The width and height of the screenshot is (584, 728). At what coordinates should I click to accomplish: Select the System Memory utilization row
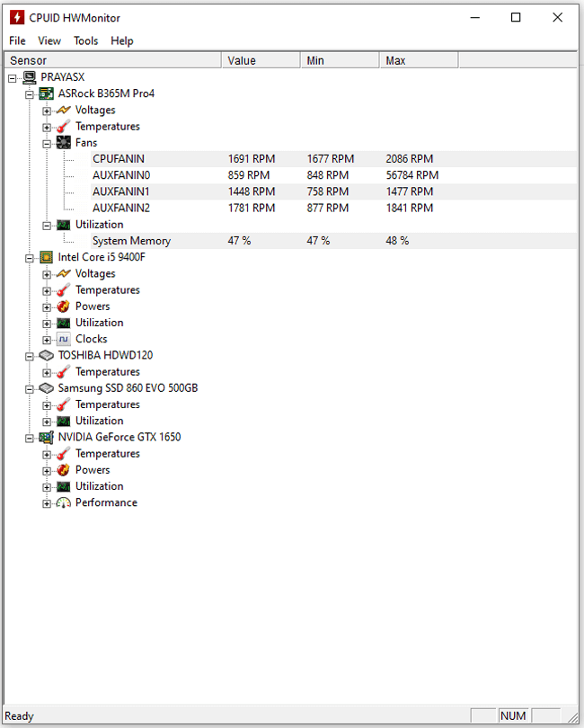(x=334, y=241)
